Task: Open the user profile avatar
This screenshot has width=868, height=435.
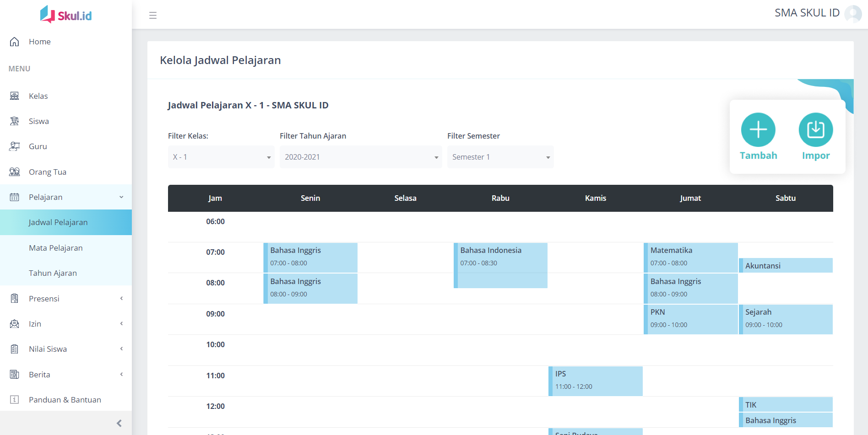Action: pyautogui.click(x=853, y=13)
